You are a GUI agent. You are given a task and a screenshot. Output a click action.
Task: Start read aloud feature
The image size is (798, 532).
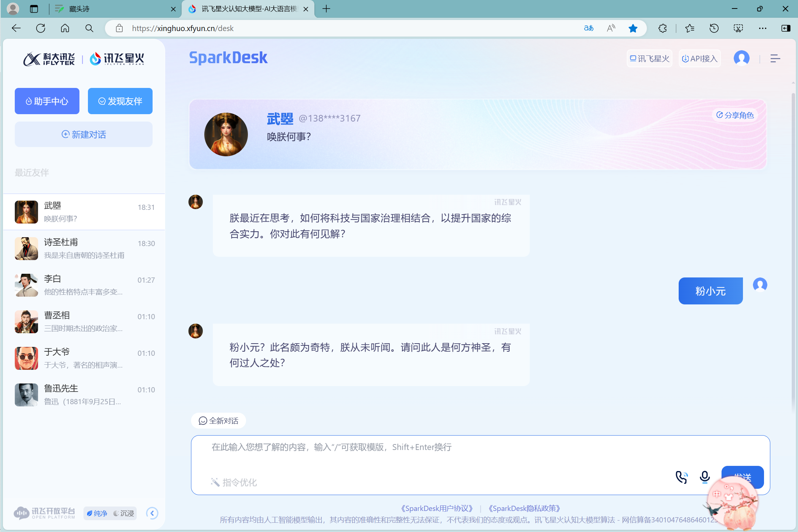click(x=611, y=28)
